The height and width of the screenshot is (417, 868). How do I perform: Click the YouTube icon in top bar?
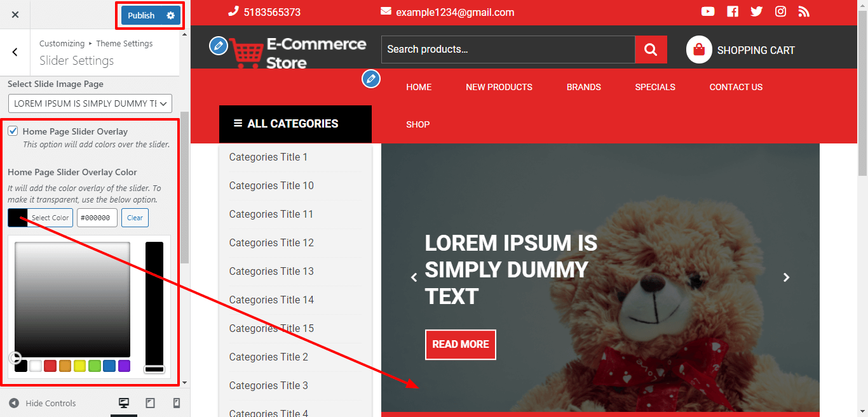tap(708, 11)
